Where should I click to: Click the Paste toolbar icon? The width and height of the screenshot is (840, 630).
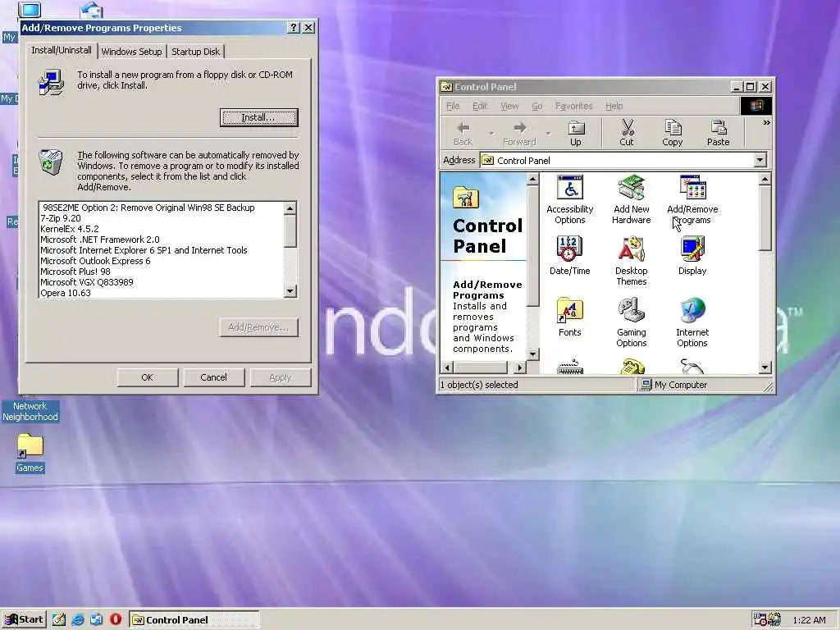point(718,134)
